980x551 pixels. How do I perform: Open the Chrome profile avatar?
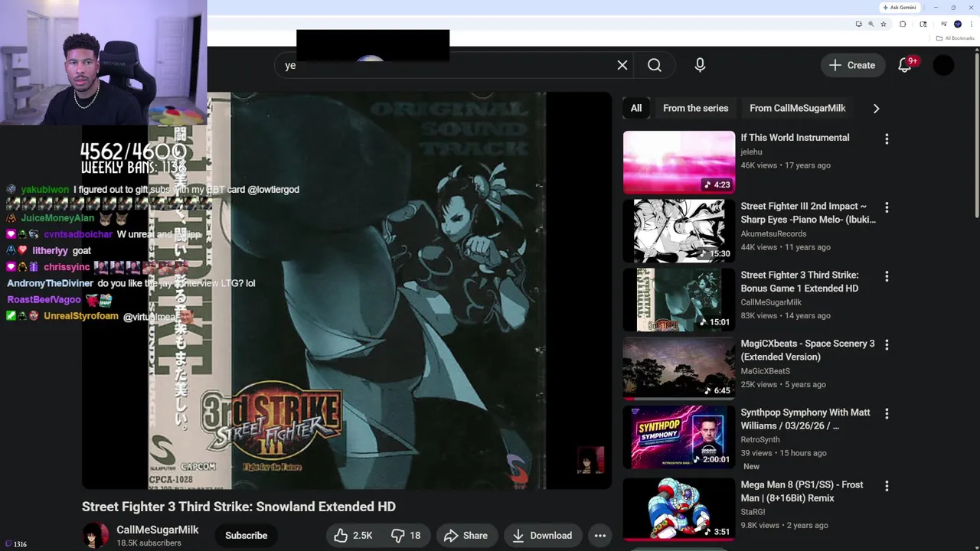tap(958, 24)
